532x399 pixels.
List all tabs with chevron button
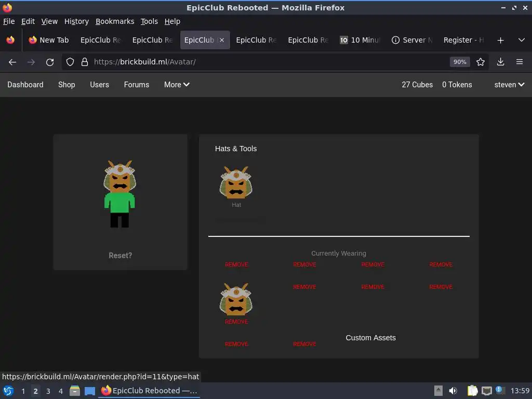click(x=522, y=41)
